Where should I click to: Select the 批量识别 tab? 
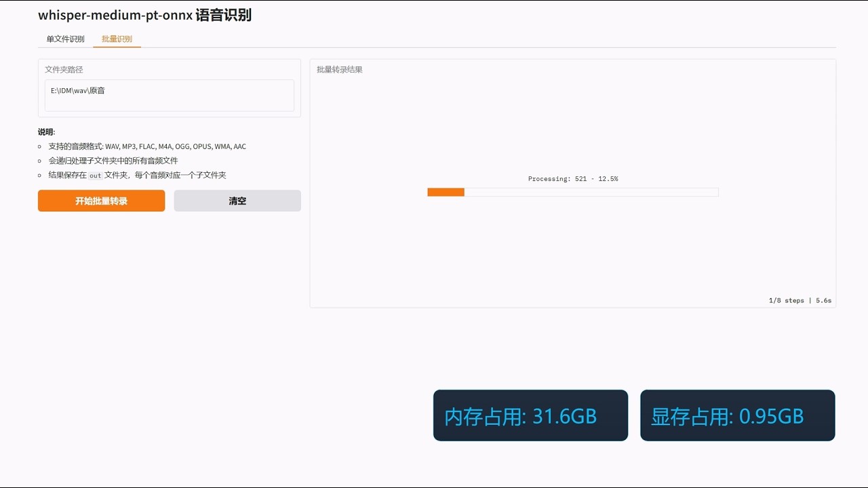[117, 39]
